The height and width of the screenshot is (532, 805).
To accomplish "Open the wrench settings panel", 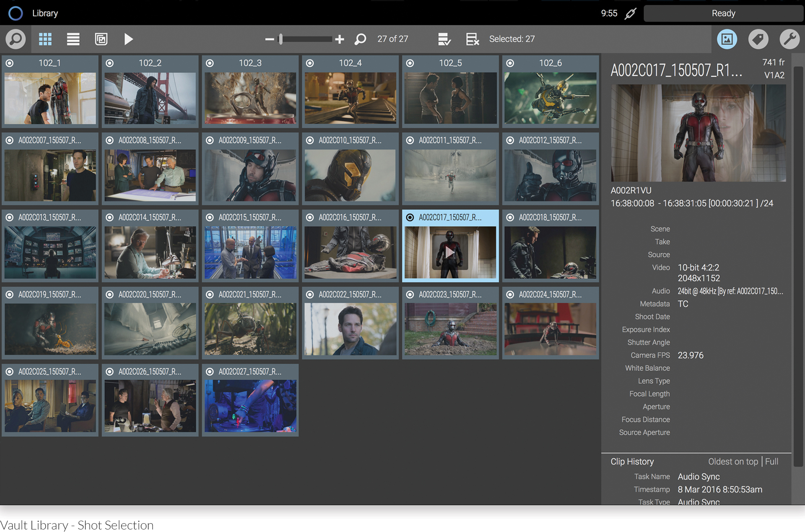I will click(x=789, y=39).
